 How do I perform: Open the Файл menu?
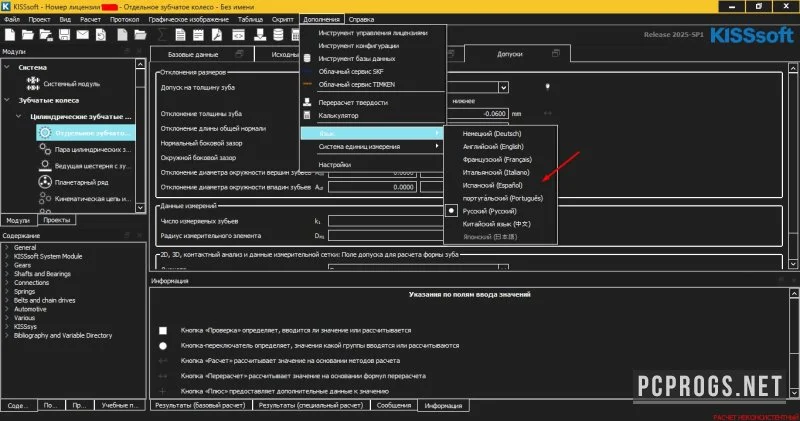coord(12,19)
